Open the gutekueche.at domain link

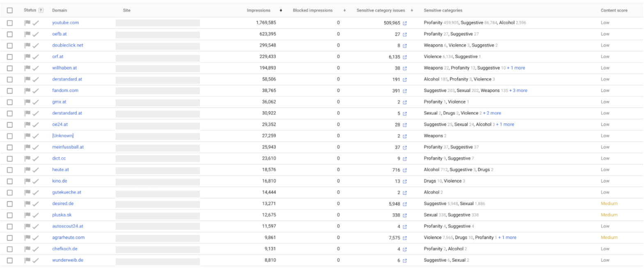click(66, 193)
